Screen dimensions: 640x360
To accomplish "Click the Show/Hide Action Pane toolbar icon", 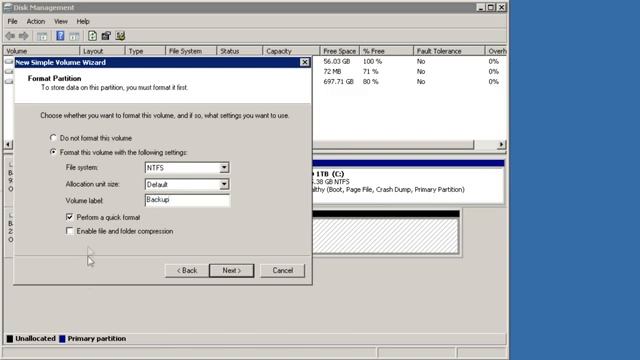I will (x=74, y=36).
